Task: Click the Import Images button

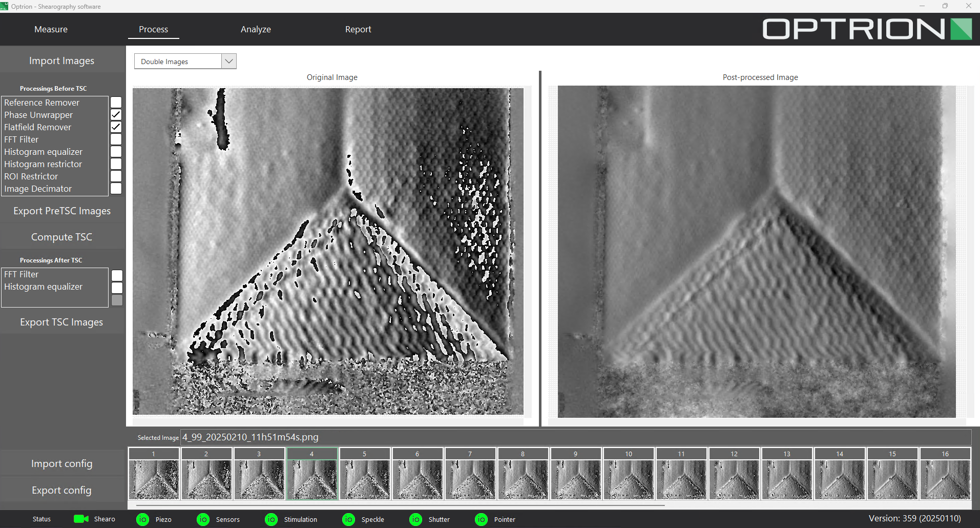Action: click(x=62, y=60)
